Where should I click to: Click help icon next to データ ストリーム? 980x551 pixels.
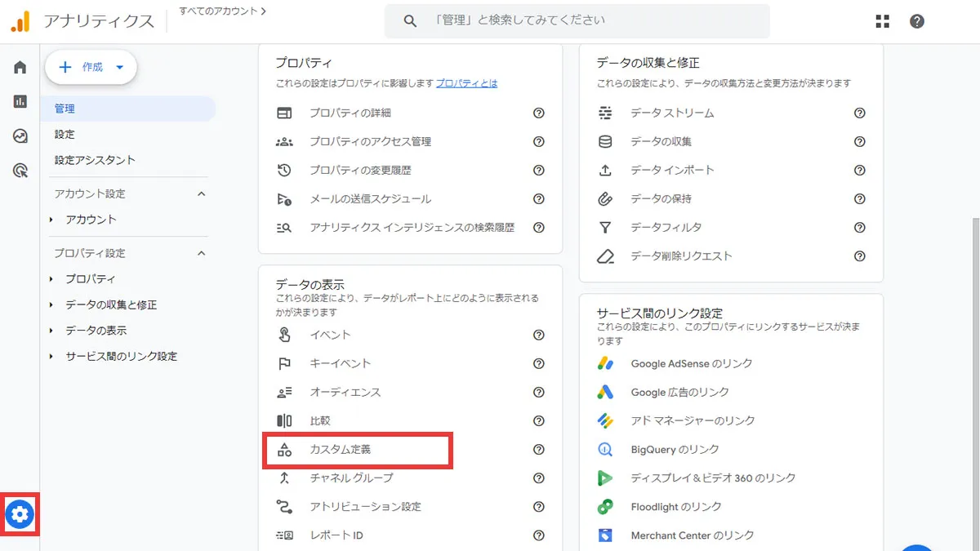pos(859,113)
